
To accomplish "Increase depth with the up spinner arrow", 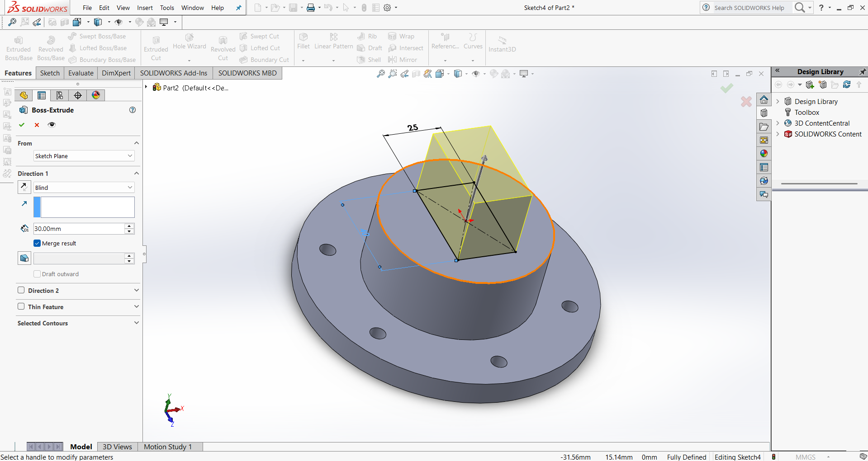I will [x=129, y=226].
